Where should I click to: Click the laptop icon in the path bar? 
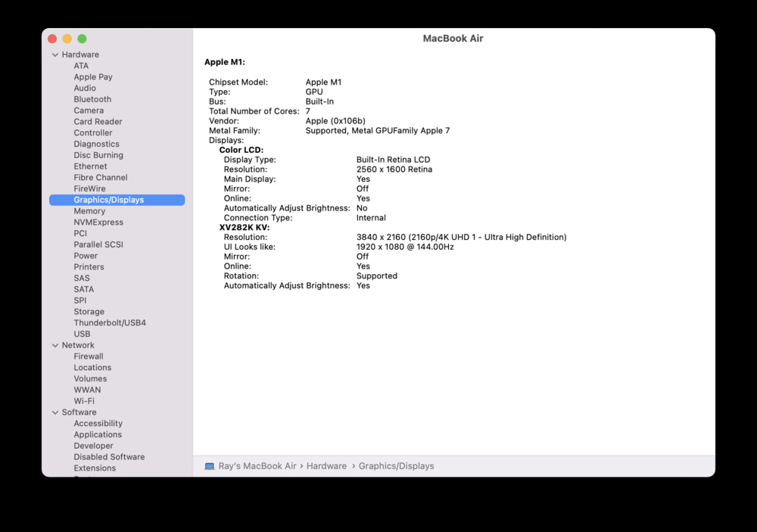(210, 466)
